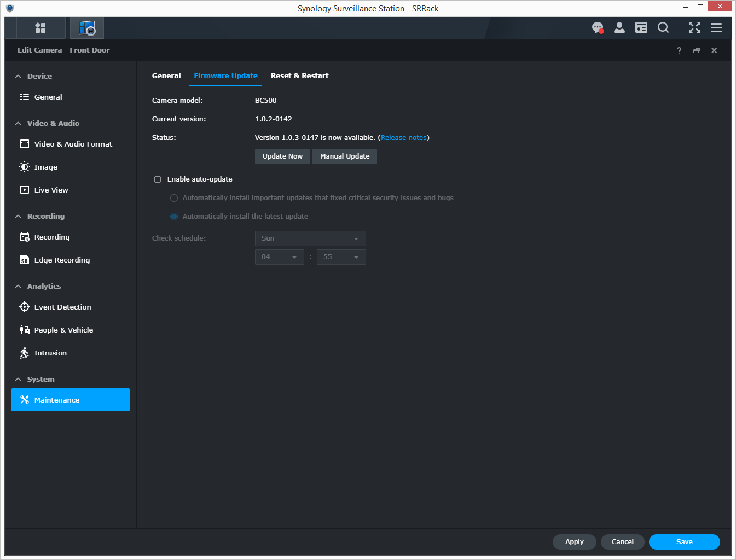
Task: Open Image settings
Action: (71, 167)
